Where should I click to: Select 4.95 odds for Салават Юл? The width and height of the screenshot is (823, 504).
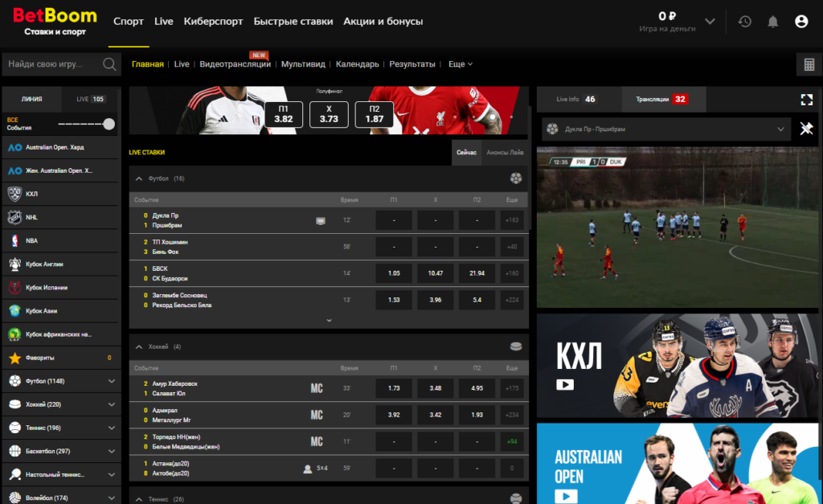click(x=477, y=388)
